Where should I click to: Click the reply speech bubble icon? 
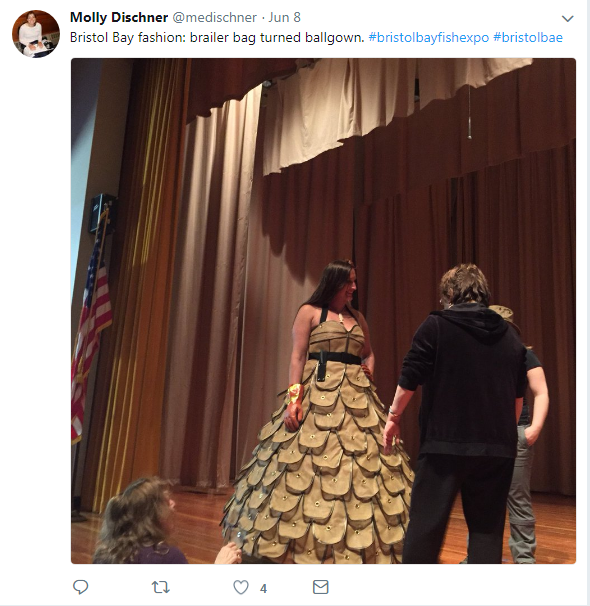point(80,587)
